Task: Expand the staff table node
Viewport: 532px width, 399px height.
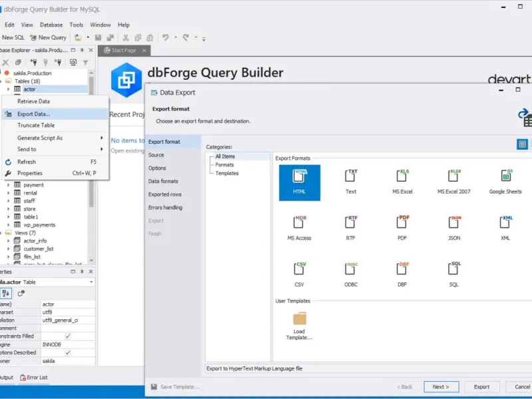Action: 8,201
